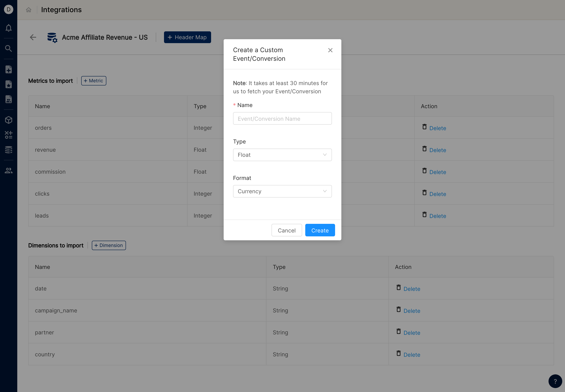Screen dimensions: 565x392
Task: Delete the leads metric
Action: click(x=438, y=216)
